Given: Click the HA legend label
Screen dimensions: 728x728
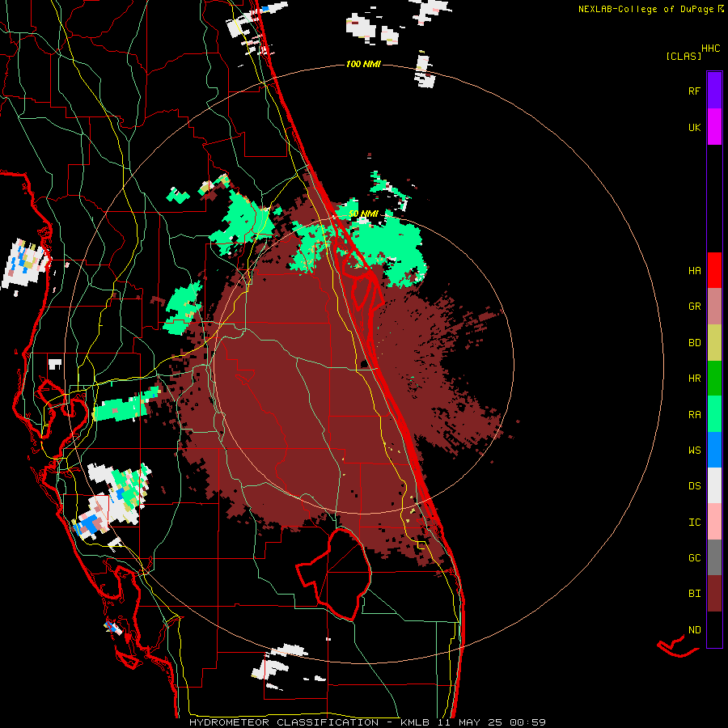Looking at the screenshot, I should coord(694,271).
